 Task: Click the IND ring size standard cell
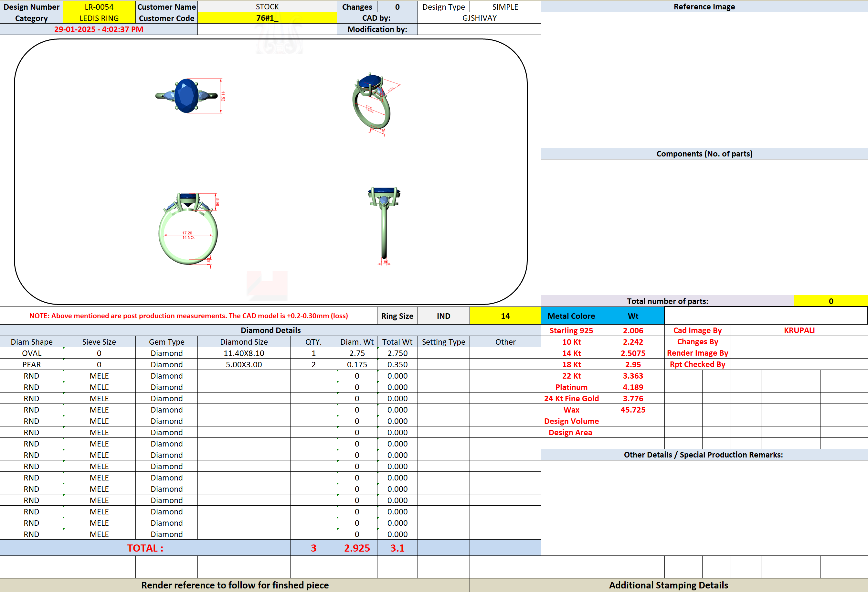(x=443, y=316)
